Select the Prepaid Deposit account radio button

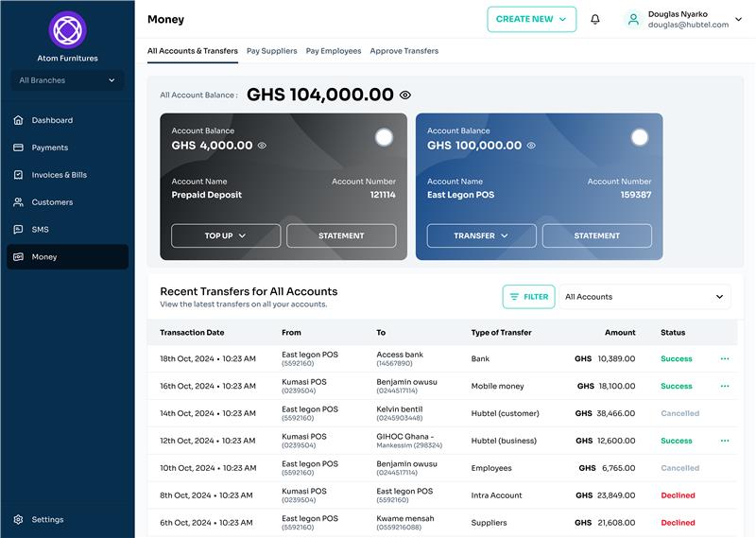pos(384,137)
